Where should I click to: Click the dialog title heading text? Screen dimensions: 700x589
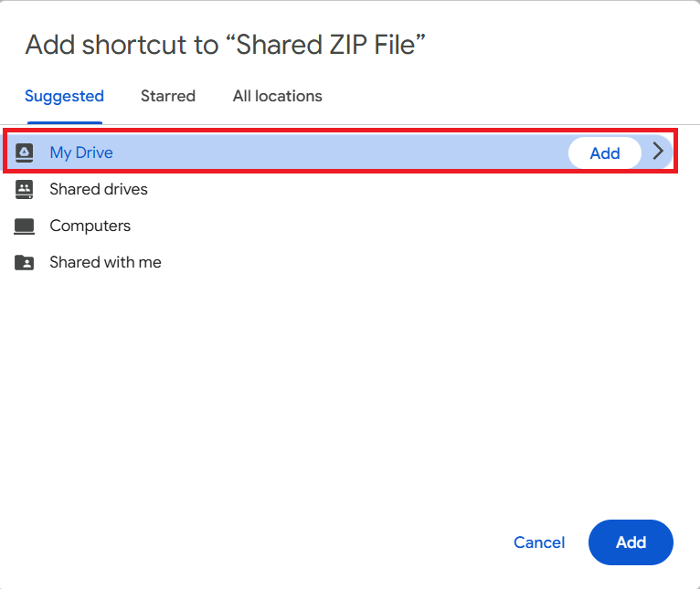coord(226,44)
